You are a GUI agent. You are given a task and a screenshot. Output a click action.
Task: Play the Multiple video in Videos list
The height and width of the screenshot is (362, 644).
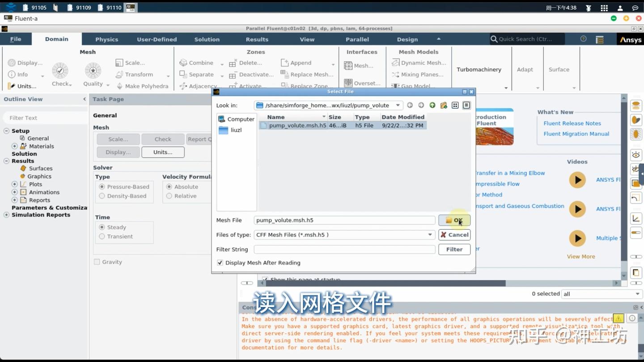click(577, 238)
